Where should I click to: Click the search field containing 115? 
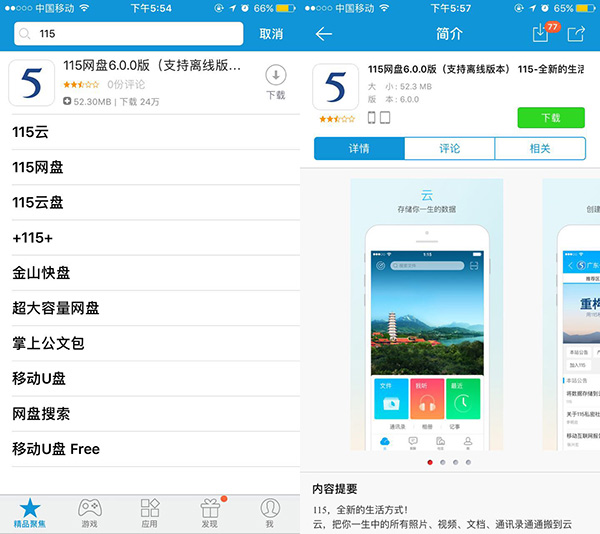129,34
